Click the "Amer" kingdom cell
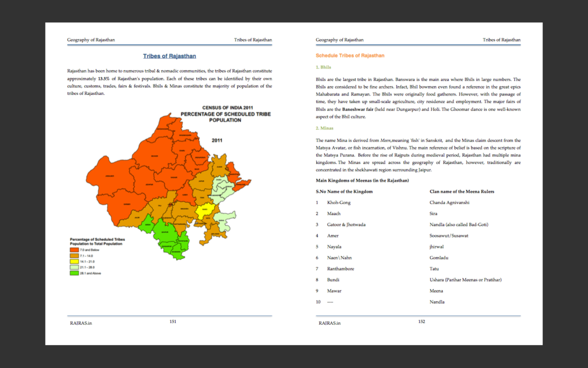This screenshot has height=368, width=588. pyautogui.click(x=332, y=236)
